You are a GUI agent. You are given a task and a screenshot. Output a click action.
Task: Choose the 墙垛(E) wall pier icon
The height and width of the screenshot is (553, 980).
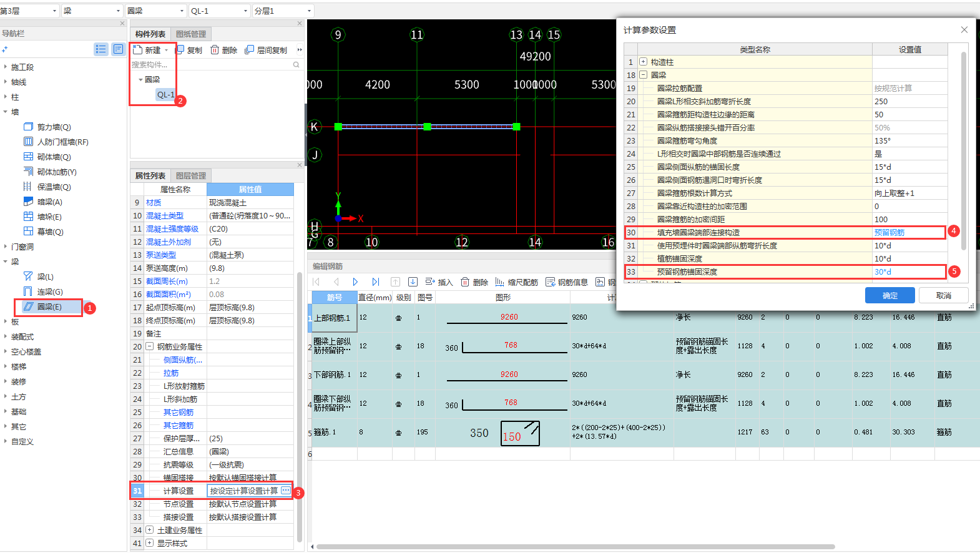(28, 217)
